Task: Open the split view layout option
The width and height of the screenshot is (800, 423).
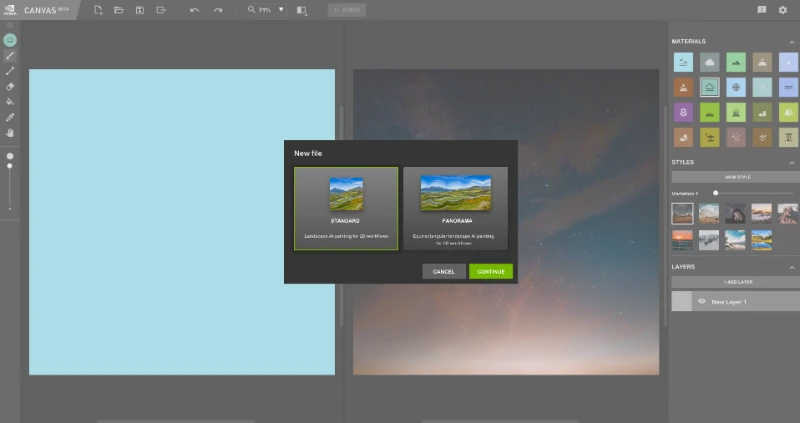Action: (x=302, y=10)
